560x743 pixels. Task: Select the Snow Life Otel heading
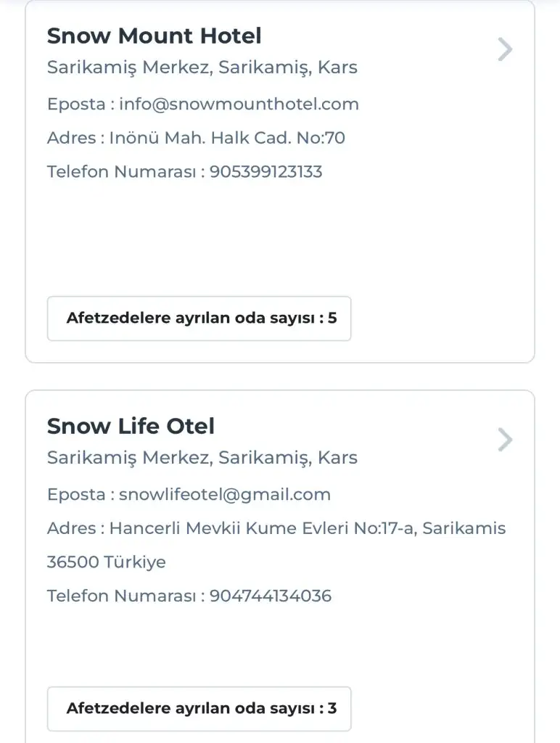coord(131,426)
